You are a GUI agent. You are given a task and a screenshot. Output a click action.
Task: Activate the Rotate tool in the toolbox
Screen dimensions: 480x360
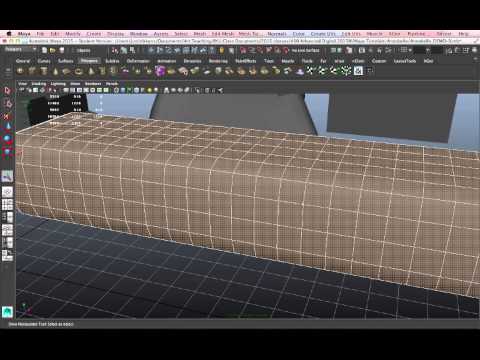[7, 139]
